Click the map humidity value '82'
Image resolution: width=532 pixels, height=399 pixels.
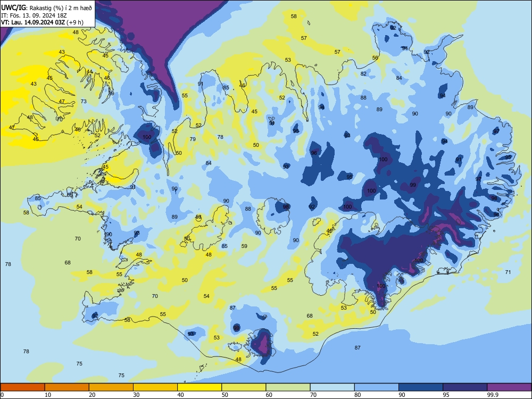363,73
